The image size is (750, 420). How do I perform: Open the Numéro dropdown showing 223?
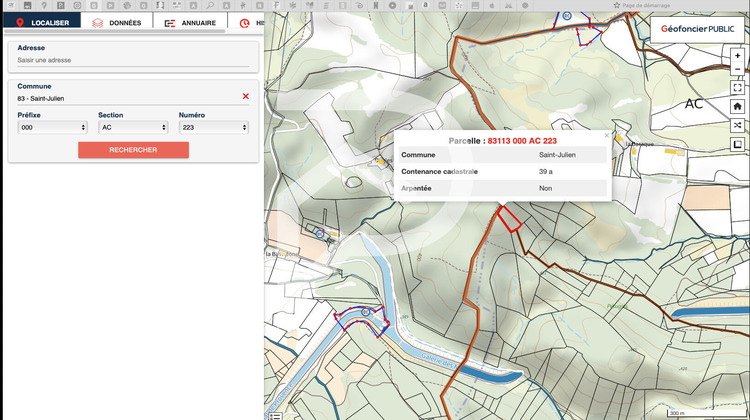pyautogui.click(x=213, y=128)
